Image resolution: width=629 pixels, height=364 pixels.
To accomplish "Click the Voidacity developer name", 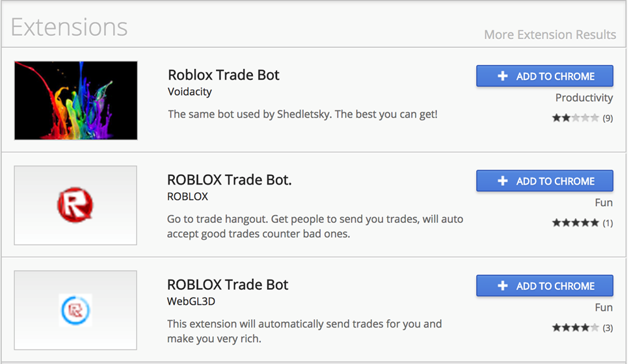I will click(190, 92).
